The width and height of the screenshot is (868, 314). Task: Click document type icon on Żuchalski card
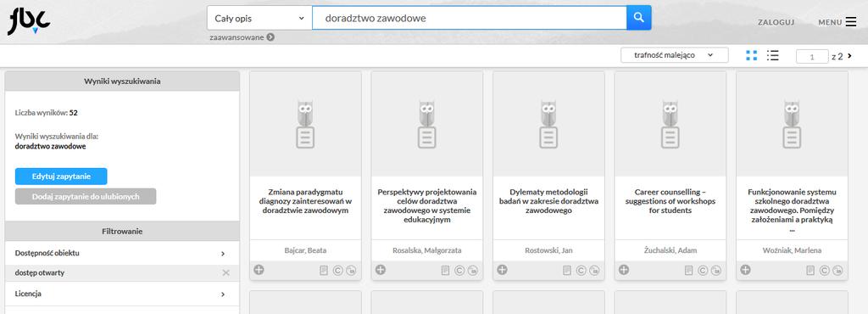pyautogui.click(x=689, y=271)
